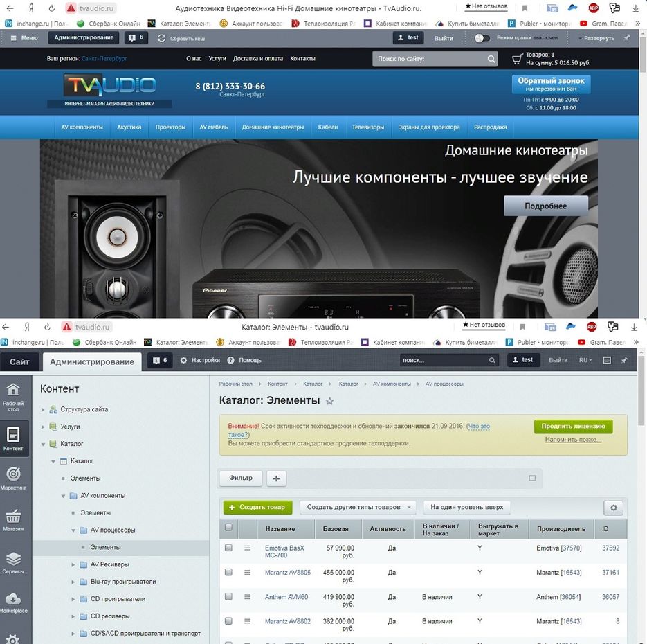Viewport: 647px width, 644px height.
Task: Open Проекторы site menu item
Action: tap(170, 127)
